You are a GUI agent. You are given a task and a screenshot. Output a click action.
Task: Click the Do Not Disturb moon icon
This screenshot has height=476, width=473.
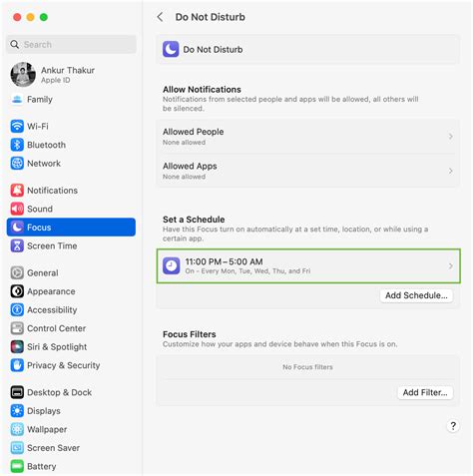(x=171, y=49)
